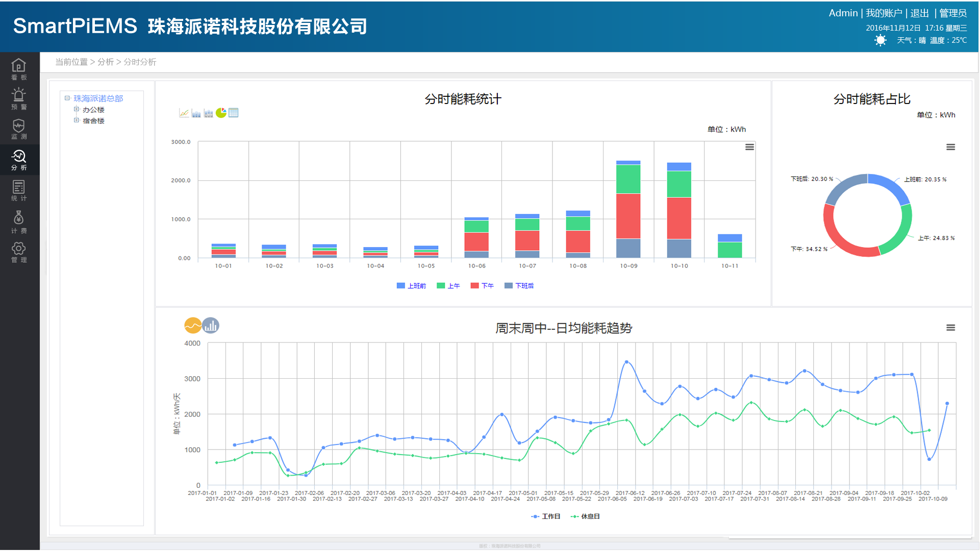Show data table view icon
The width and height of the screenshot is (980, 551).
(234, 113)
